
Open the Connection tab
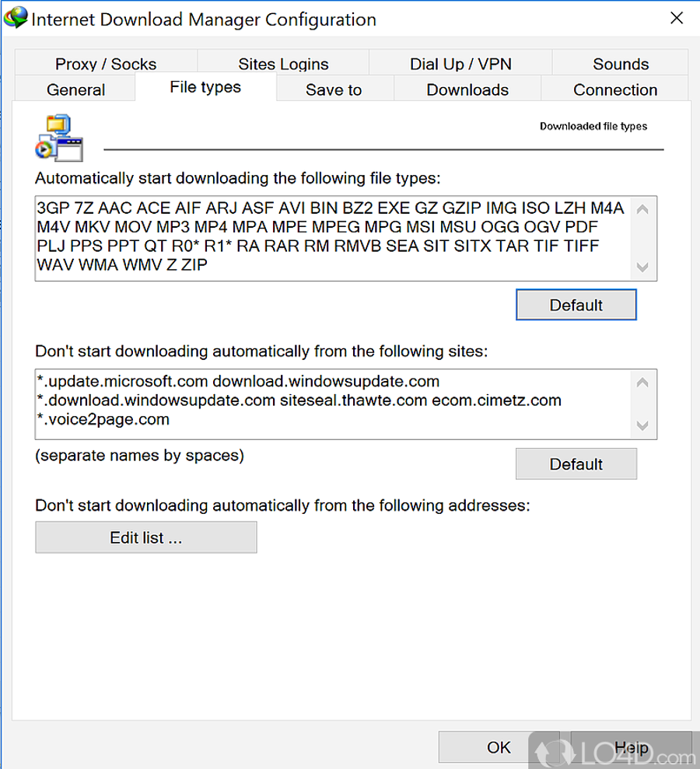click(615, 89)
